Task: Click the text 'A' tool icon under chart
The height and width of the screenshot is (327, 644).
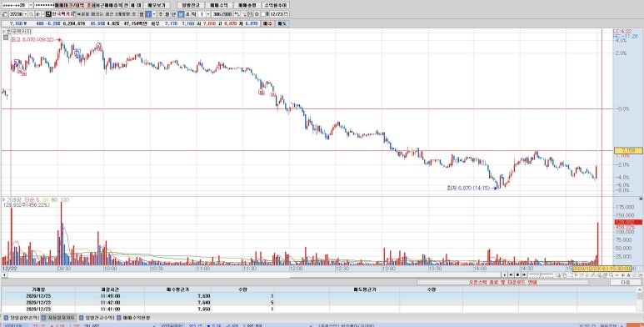Action: 628,275
